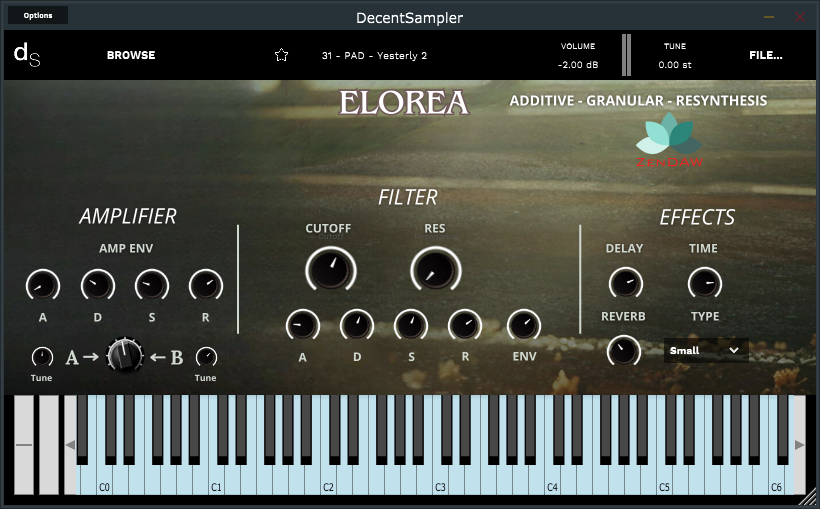
Task: Play the C2 key on keyboard
Action: pos(328,480)
